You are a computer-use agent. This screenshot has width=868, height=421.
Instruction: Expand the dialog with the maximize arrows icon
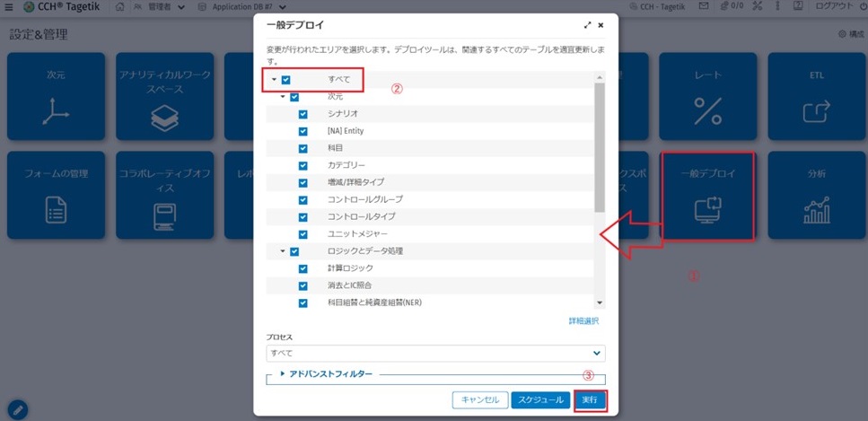587,26
